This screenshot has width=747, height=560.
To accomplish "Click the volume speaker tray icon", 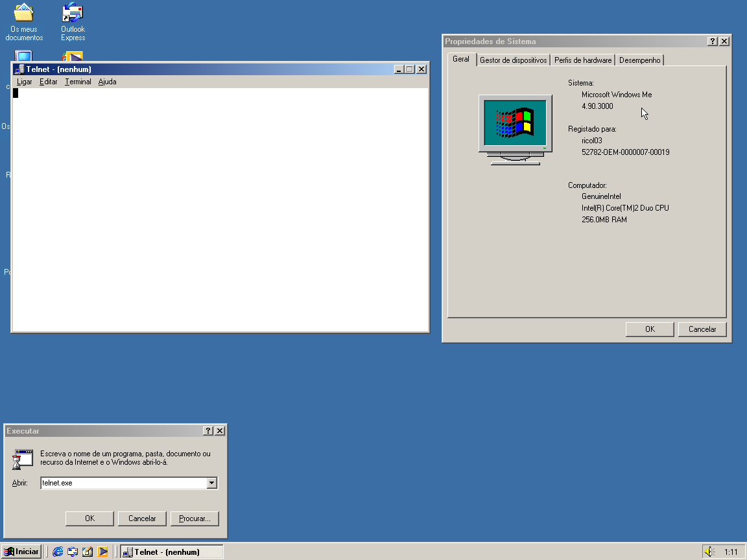I will click(709, 552).
